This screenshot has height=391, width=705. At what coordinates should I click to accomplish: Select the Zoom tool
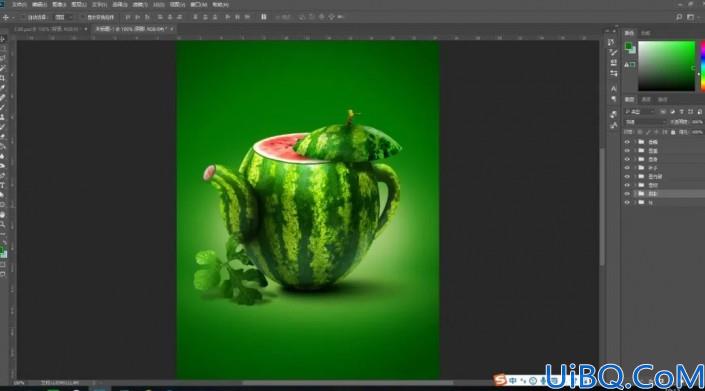[x=3, y=224]
